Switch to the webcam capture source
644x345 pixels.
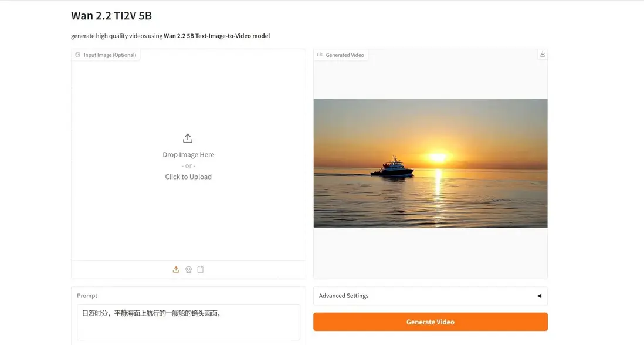[188, 270]
